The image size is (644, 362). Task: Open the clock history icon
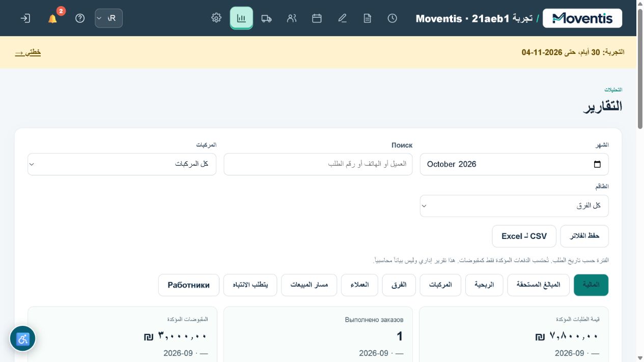[392, 18]
